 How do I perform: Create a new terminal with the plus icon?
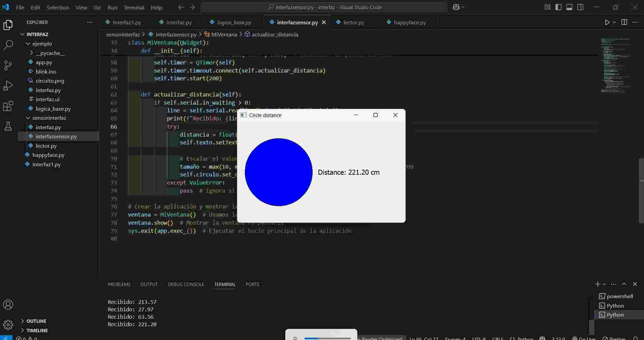coord(597,284)
